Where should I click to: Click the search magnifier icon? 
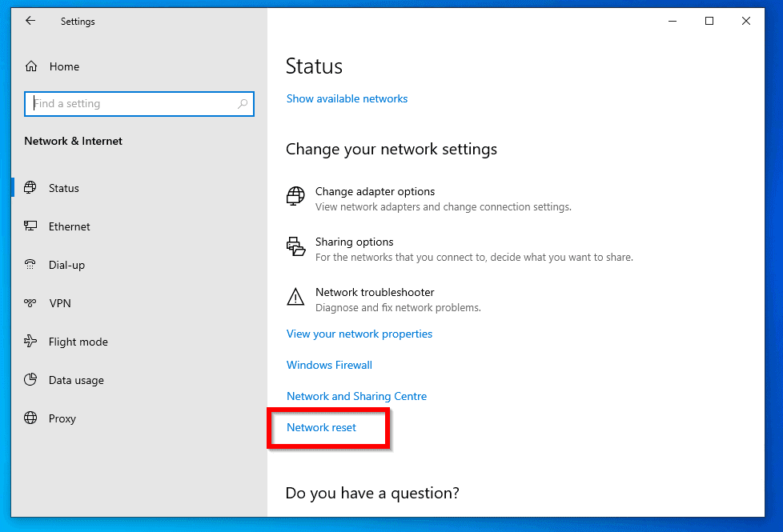tap(243, 104)
